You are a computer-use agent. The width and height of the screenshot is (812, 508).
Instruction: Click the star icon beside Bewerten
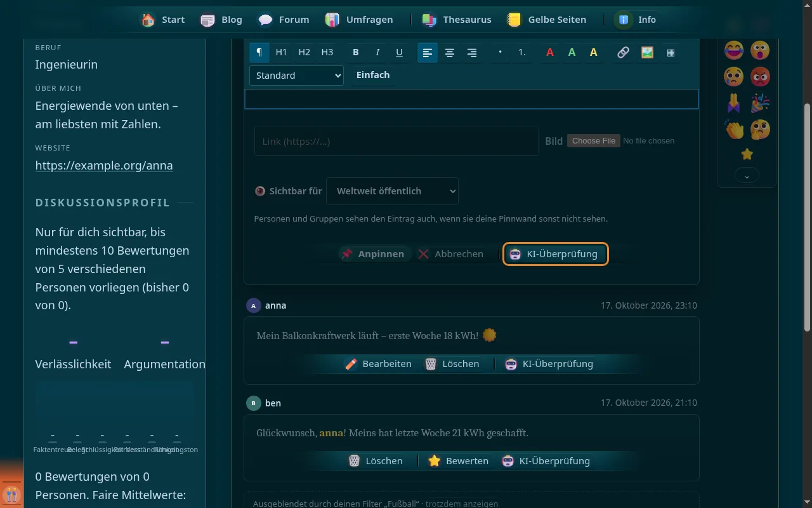pyautogui.click(x=434, y=461)
